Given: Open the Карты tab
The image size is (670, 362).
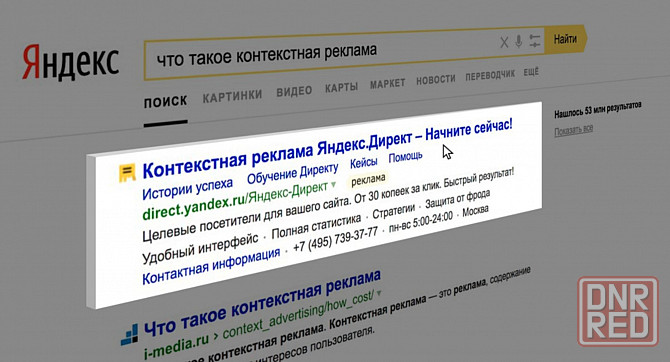Looking at the screenshot, I should 341,87.
